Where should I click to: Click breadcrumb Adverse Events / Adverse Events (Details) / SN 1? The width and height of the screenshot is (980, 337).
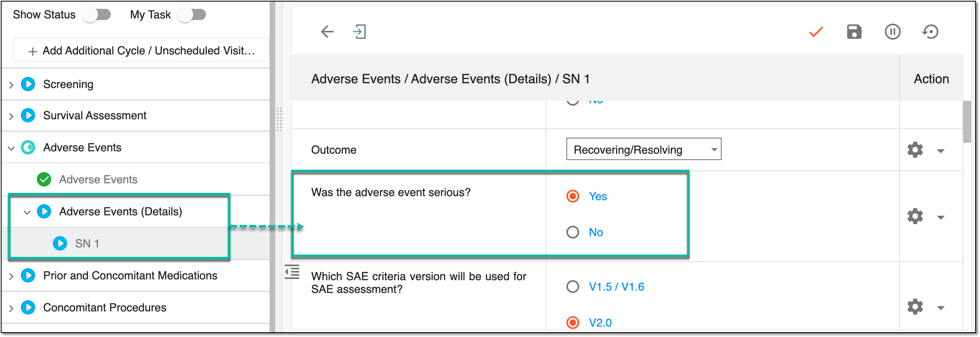450,79
